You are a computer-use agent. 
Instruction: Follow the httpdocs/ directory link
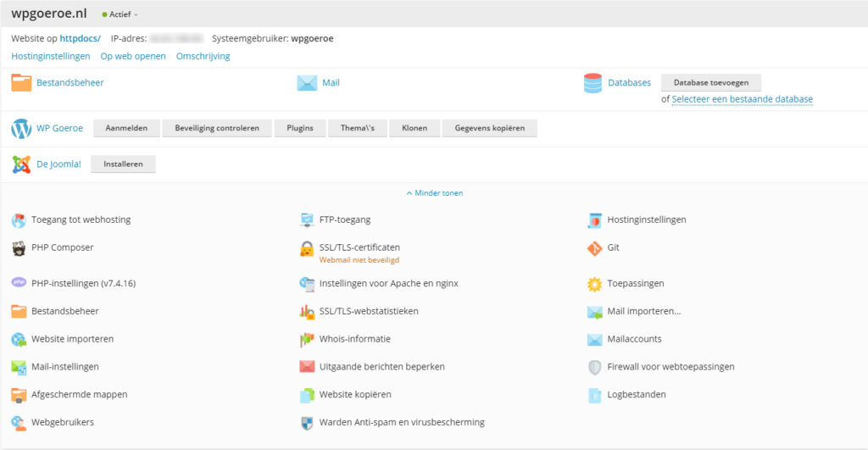[80, 38]
